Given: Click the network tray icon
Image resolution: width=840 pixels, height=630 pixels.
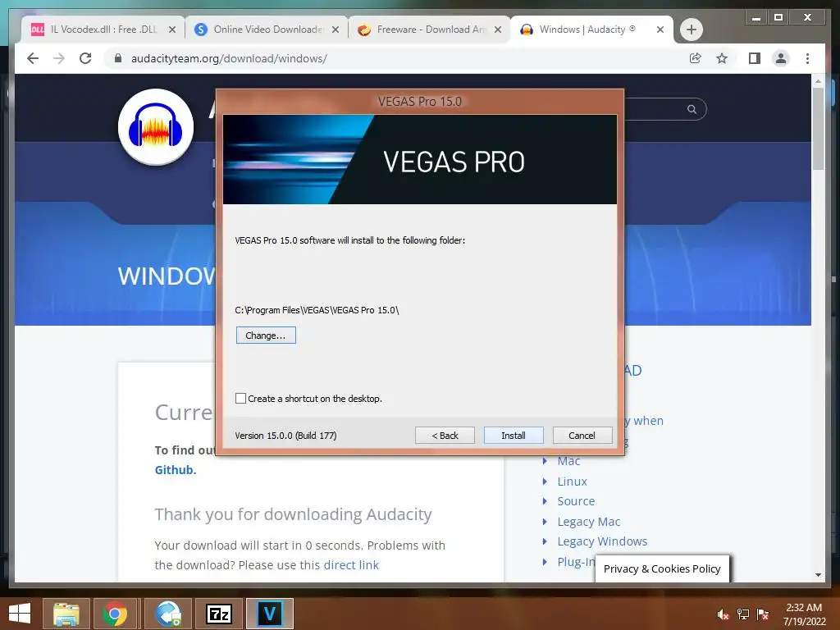Looking at the screenshot, I should 743,614.
